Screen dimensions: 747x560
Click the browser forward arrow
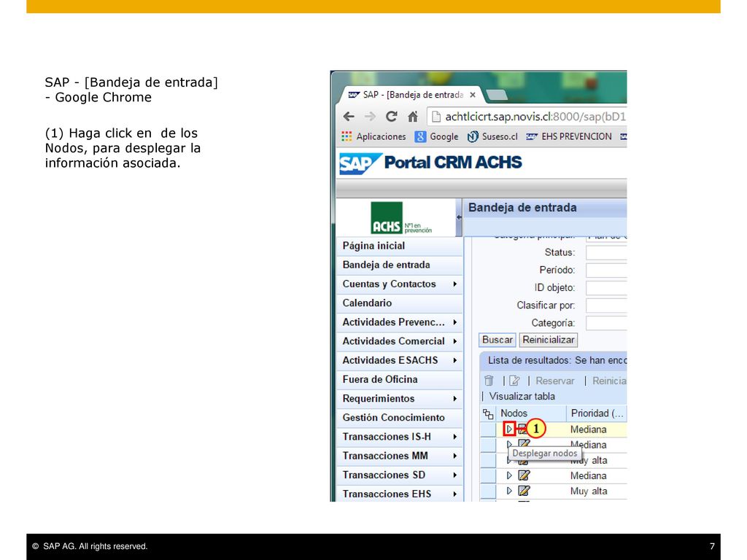point(370,116)
